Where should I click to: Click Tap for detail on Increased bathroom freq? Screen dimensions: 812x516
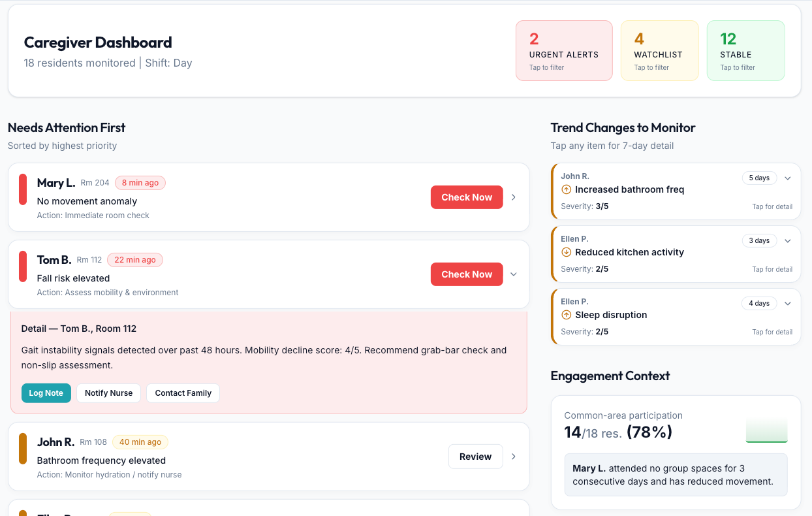coord(772,206)
